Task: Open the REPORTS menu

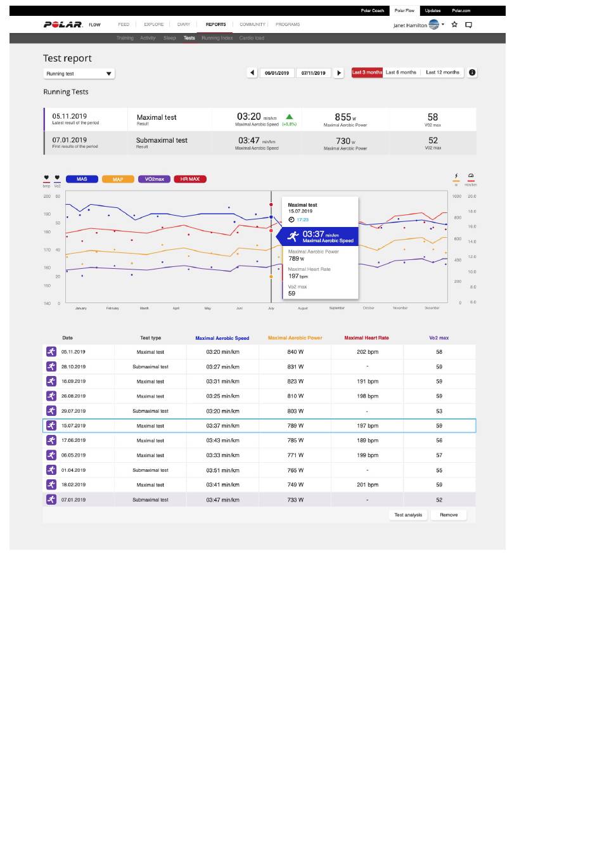Action: pyautogui.click(x=216, y=25)
